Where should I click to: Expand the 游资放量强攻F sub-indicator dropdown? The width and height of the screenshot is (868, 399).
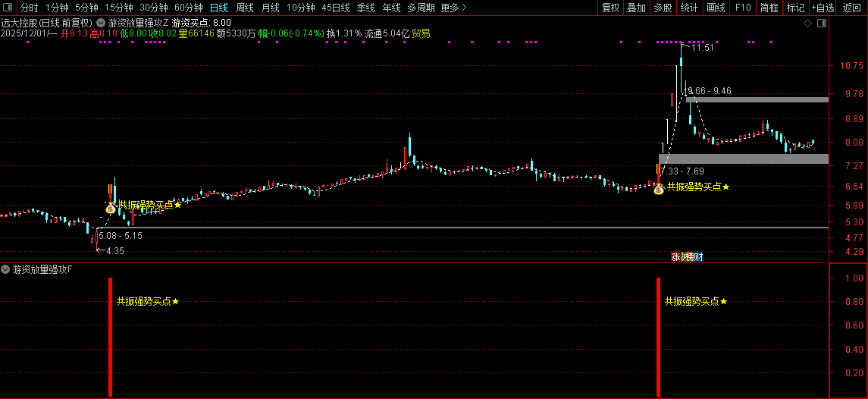tap(6, 270)
